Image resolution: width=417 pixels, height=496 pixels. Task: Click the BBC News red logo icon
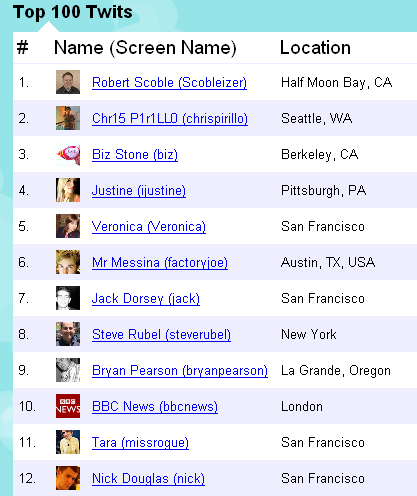[68, 406]
